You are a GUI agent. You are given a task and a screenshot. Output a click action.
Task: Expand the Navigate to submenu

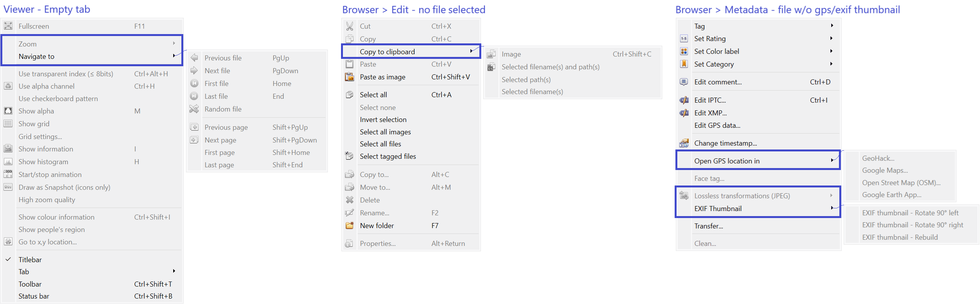point(174,56)
